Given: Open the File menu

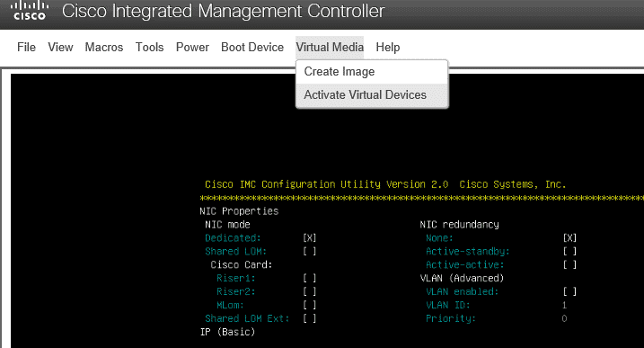Looking at the screenshot, I should [x=26, y=48].
